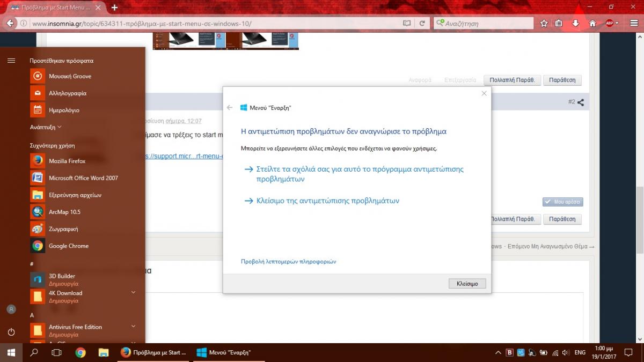
Task: Open the attached image thumbnail in post
Action: 225,41
